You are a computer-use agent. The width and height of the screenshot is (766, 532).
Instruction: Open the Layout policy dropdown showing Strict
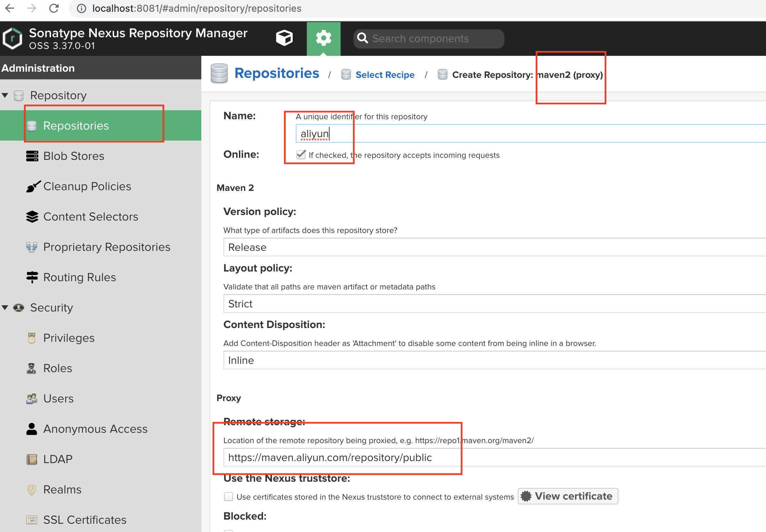495,304
